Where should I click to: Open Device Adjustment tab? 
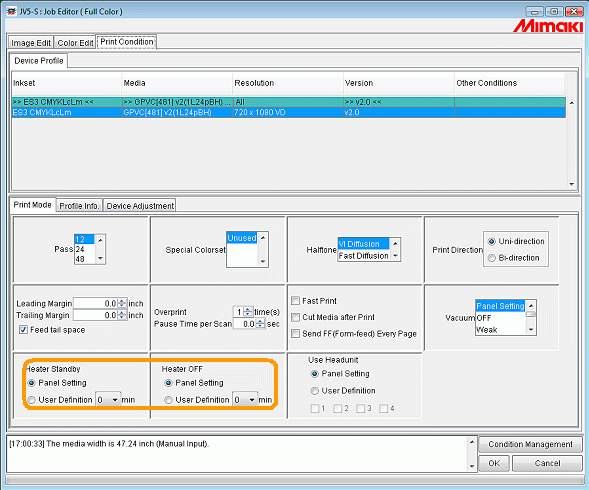coord(140,206)
